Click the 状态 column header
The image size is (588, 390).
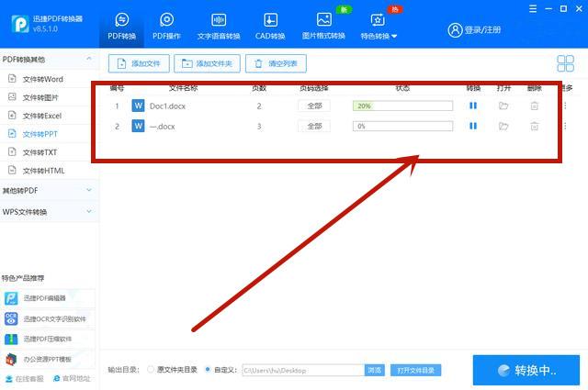tap(402, 88)
